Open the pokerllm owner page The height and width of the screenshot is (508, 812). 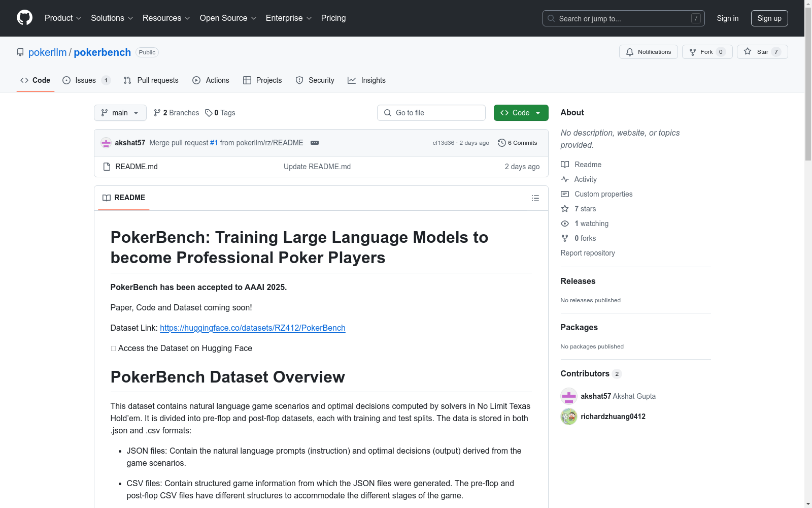coord(47,52)
